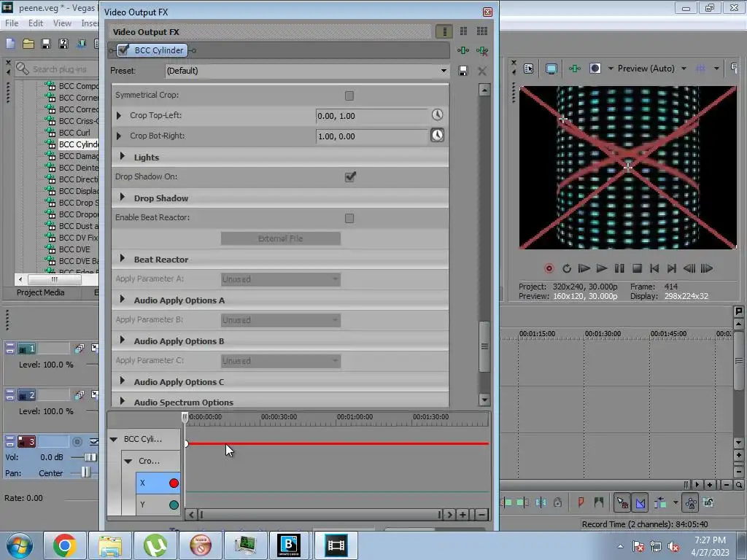Expand Audio Apply Options B
This screenshot has width=747, height=560.
click(x=123, y=341)
